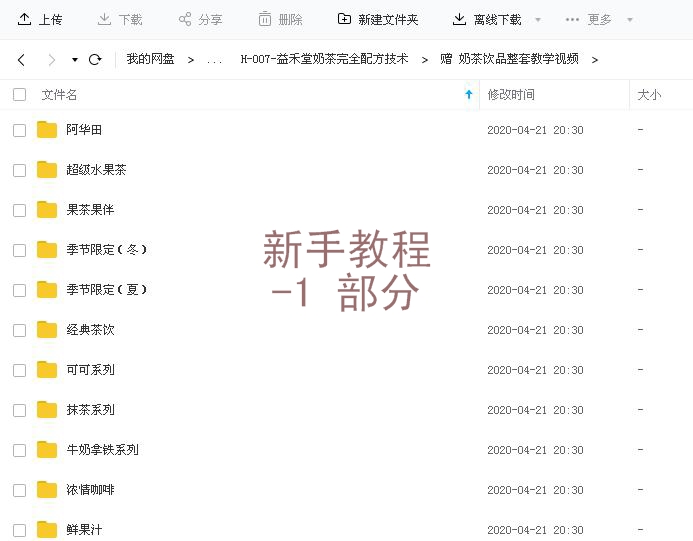Viewport: 693px width, 541px height.
Task: Check the box for 浓情咖啡
Action: pyautogui.click(x=19, y=490)
